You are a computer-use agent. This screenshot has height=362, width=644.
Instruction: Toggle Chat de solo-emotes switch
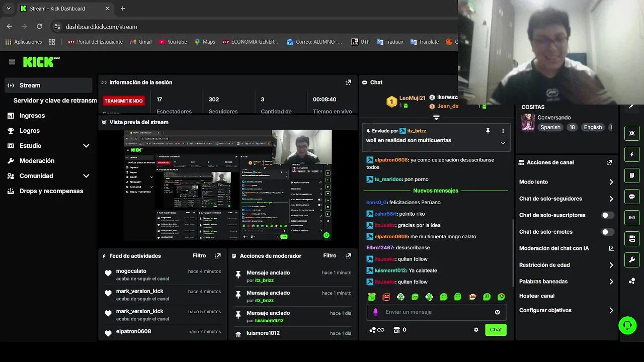(x=608, y=232)
